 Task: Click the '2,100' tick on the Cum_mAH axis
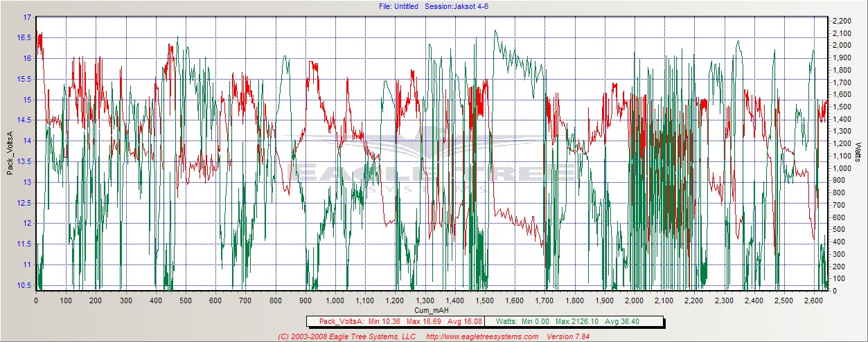(664, 301)
